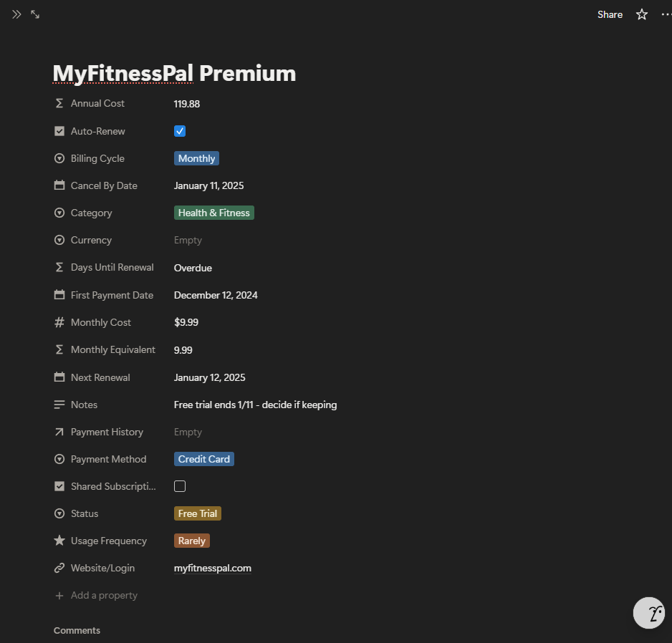Edit the MyFitnessPal Premium page title
Viewport: 672px width, 643px height.
click(x=174, y=73)
